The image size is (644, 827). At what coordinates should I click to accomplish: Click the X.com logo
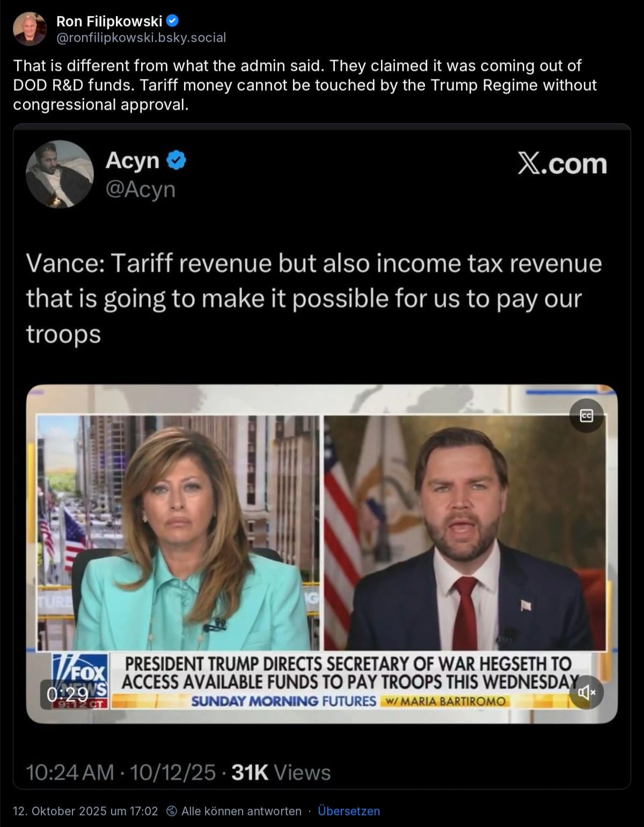click(x=562, y=163)
